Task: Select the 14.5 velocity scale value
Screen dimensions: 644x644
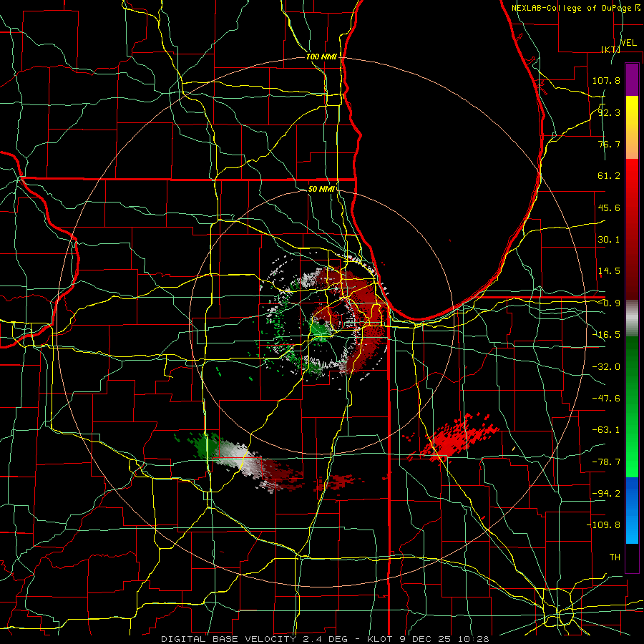Action: pyautogui.click(x=609, y=271)
